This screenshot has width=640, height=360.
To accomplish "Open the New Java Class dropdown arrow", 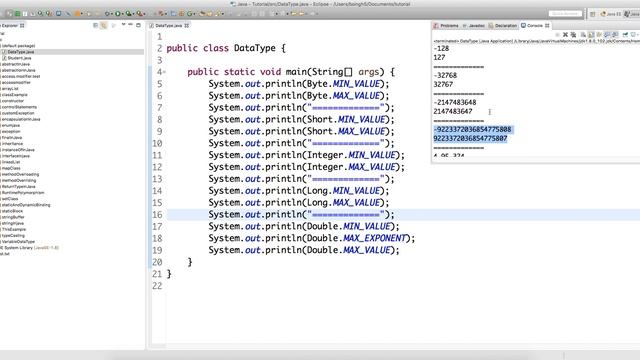I will 194,14.
